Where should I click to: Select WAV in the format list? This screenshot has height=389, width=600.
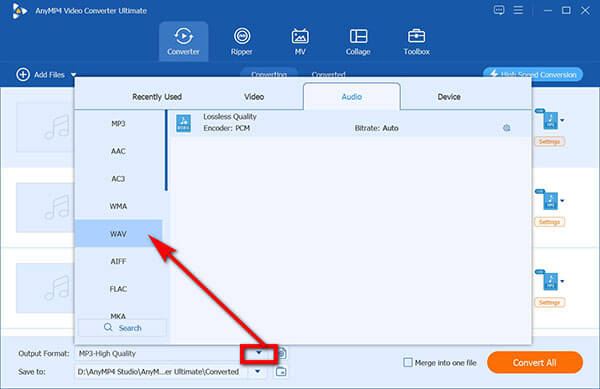point(118,233)
